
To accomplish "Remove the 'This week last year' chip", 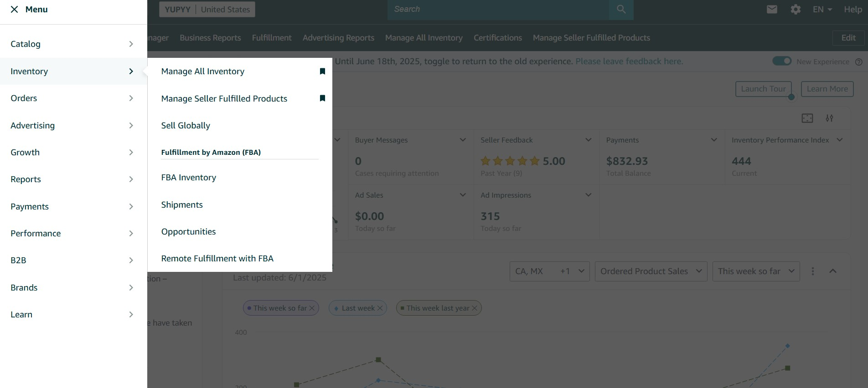I will click(x=474, y=308).
